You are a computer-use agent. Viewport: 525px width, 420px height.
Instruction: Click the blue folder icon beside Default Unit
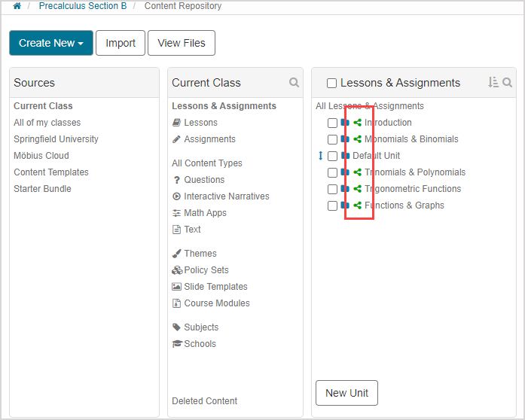[345, 156]
